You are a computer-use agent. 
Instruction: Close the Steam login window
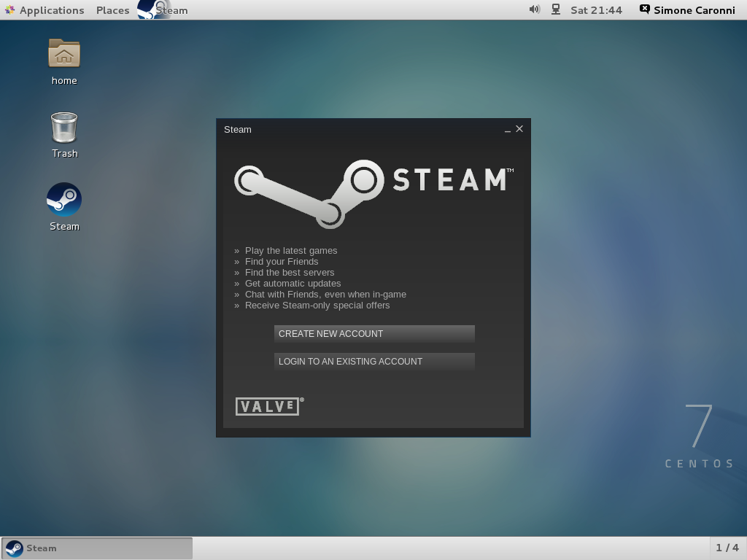519,129
